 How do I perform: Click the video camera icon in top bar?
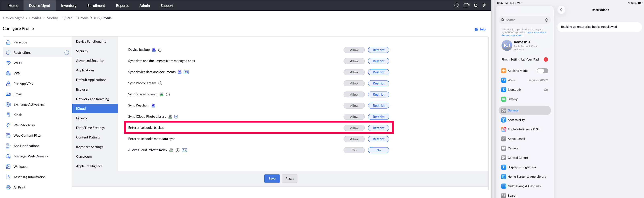click(466, 5)
